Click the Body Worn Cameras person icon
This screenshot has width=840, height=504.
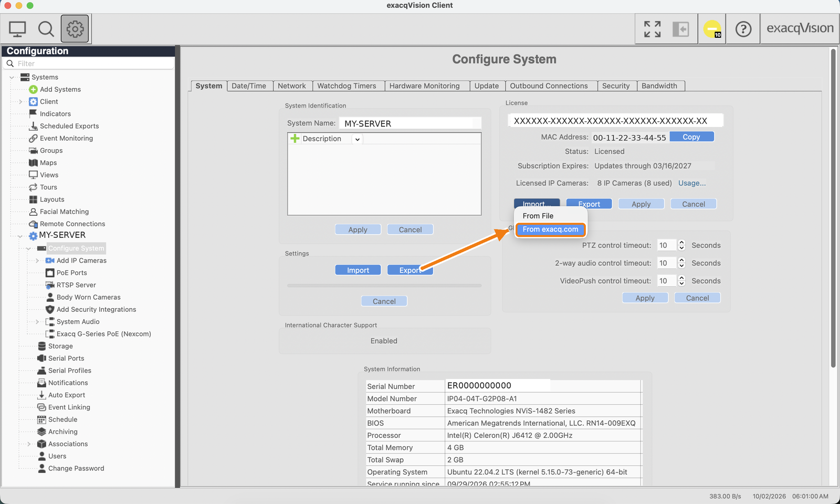click(50, 297)
